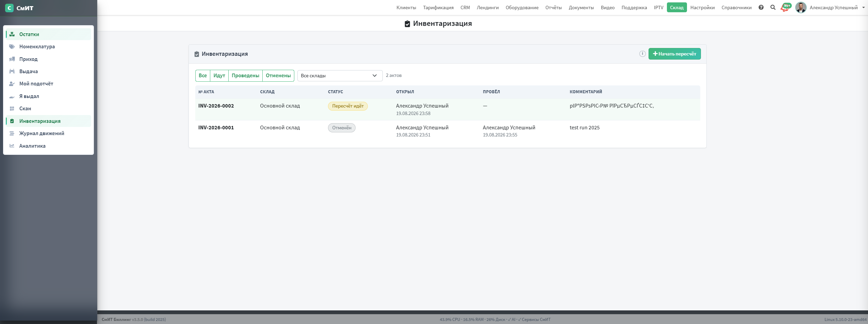Click the 2 актов counter text
This screenshot has width=868, height=324.
pos(394,76)
